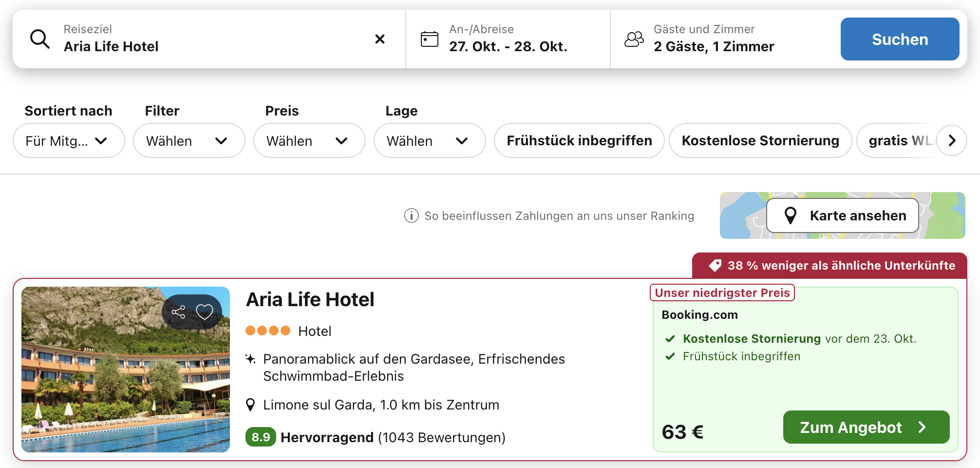Expand the Filter dropdown

(188, 141)
